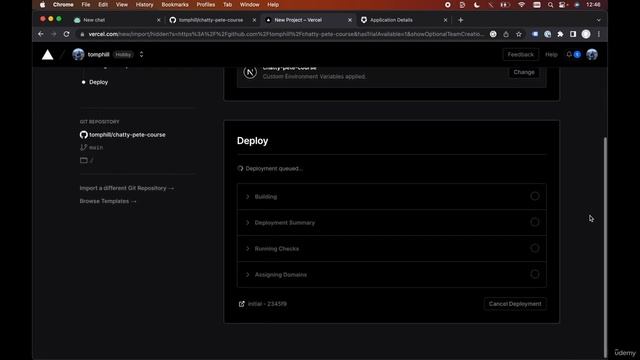Open Spotlight search in menu bar
The height and width of the screenshot is (360, 640).
pyautogui.click(x=550, y=4)
